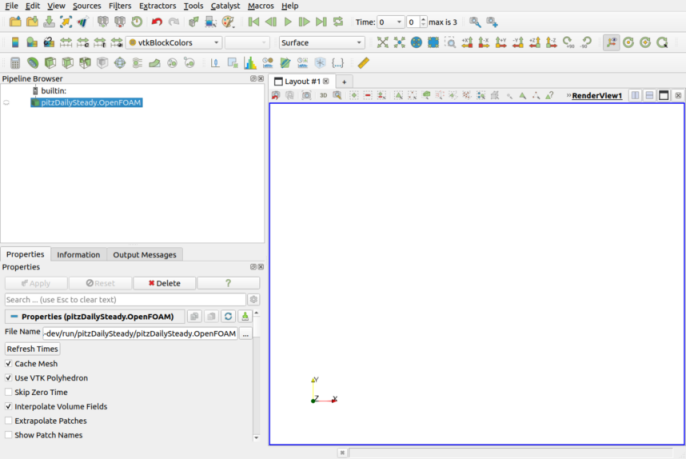Click the advanced properties gear icon
This screenshot has height=459, width=686.
tap(254, 299)
